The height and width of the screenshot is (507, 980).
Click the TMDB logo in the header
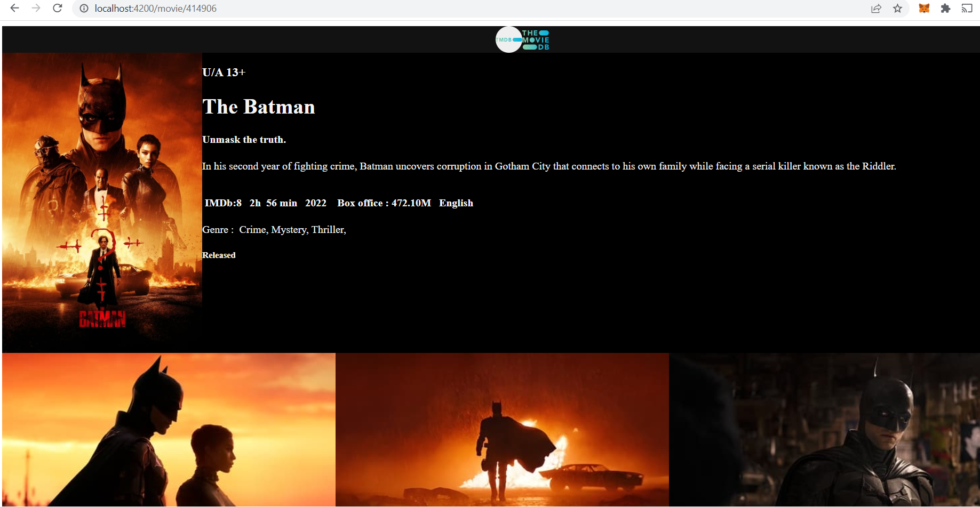tap(522, 39)
